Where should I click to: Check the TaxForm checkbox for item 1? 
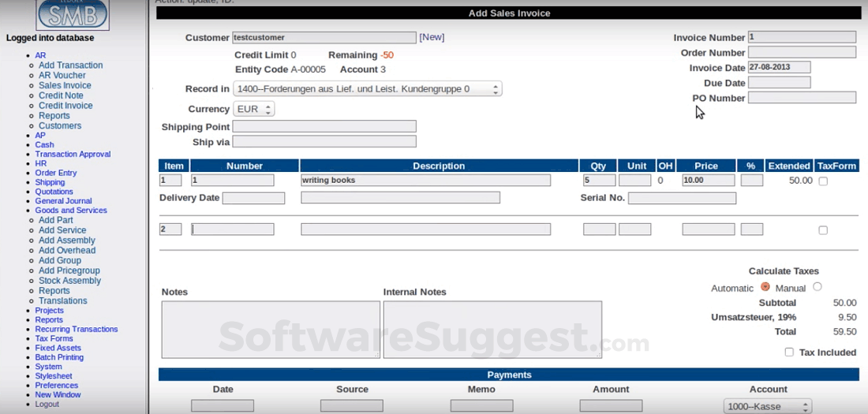click(823, 181)
